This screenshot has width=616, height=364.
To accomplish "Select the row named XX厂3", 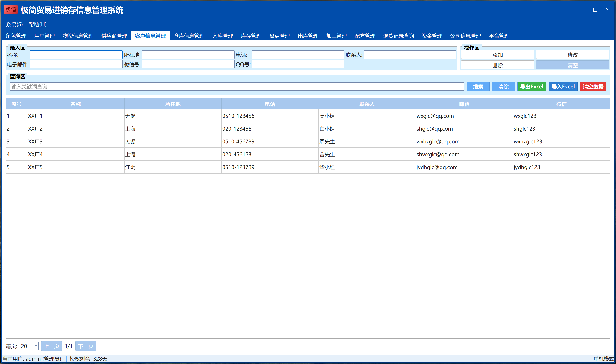I will pyautogui.click(x=308, y=141).
